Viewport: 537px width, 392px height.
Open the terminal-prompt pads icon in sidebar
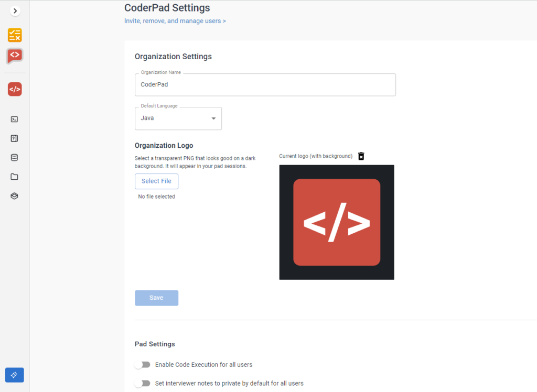(14, 119)
